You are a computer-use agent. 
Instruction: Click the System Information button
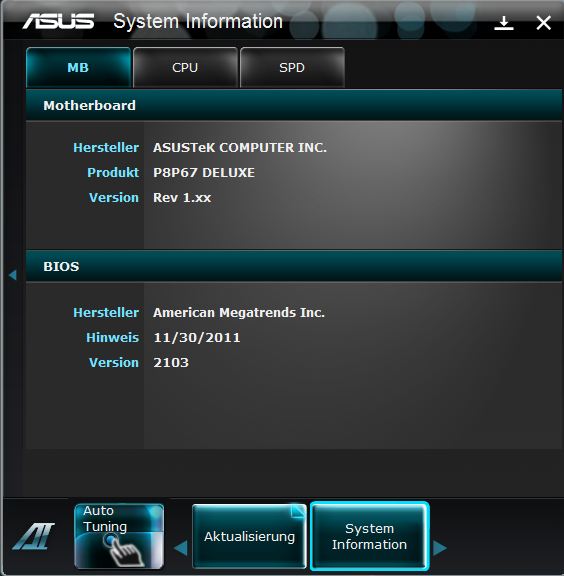point(369,536)
